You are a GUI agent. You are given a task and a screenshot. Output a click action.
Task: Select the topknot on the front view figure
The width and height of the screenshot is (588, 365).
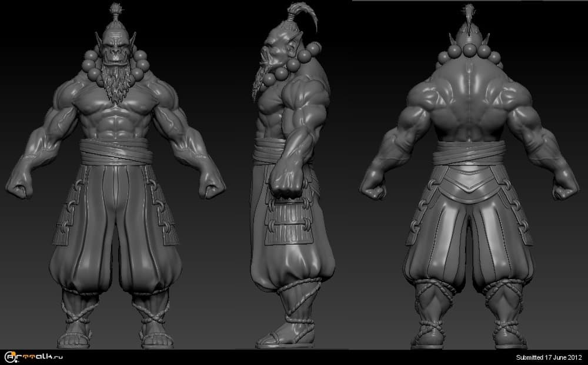(x=115, y=13)
